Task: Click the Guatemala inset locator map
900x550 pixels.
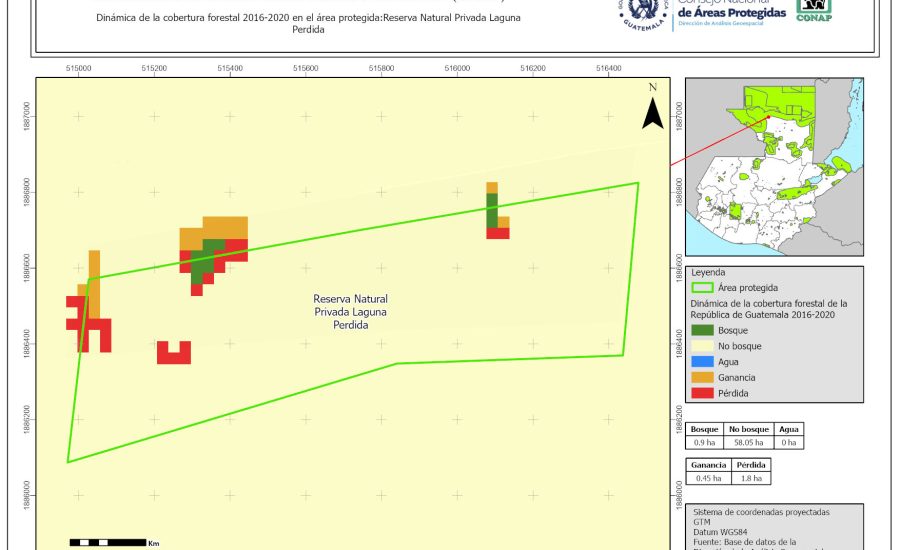Action: (773, 166)
